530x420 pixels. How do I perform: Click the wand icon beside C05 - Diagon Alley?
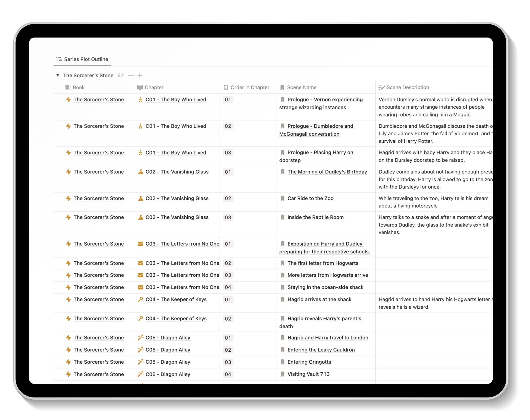[140, 338]
